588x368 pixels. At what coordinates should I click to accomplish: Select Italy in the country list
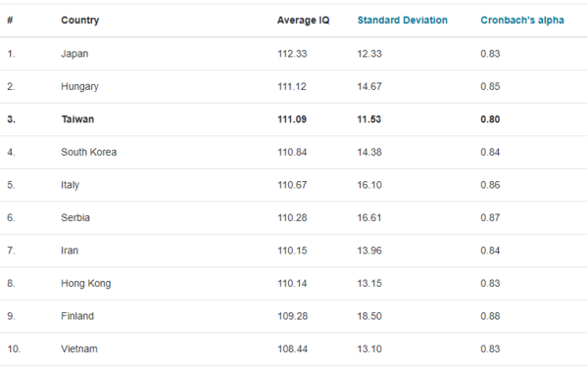[71, 185]
